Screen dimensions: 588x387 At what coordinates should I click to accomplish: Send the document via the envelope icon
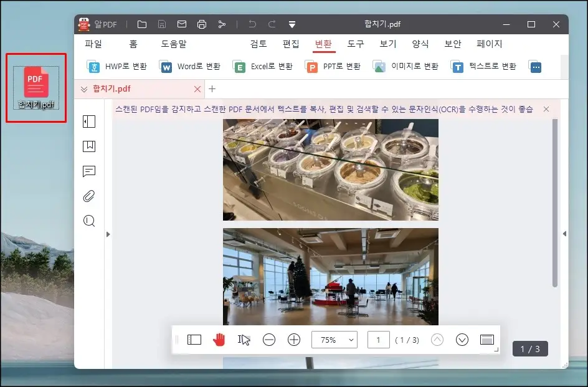tap(181, 24)
